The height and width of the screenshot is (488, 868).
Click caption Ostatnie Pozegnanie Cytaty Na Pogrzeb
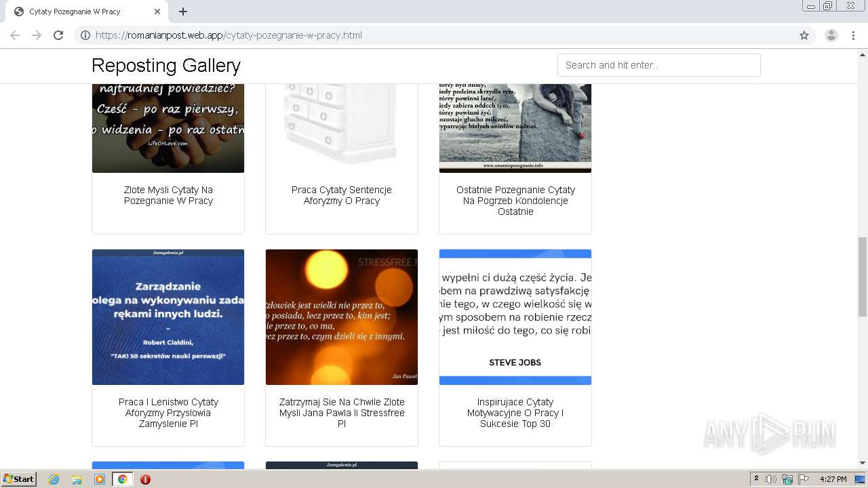(515, 201)
